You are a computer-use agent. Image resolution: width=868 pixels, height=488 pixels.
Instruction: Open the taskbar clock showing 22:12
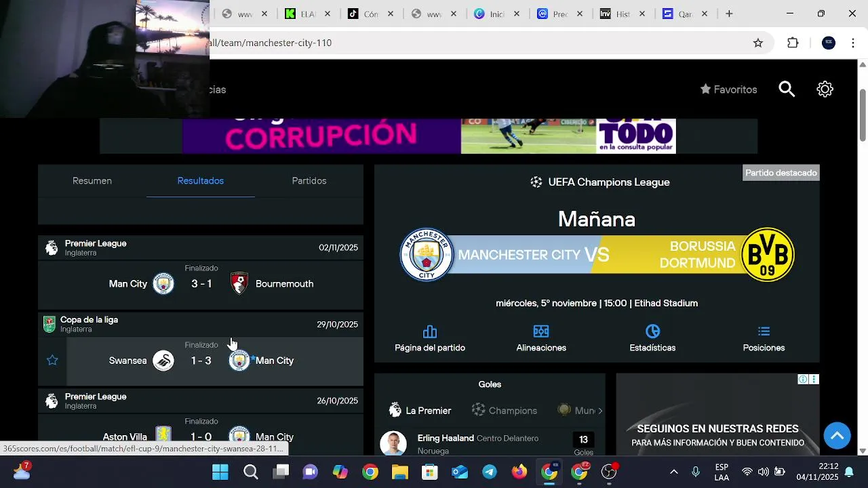[817, 472]
